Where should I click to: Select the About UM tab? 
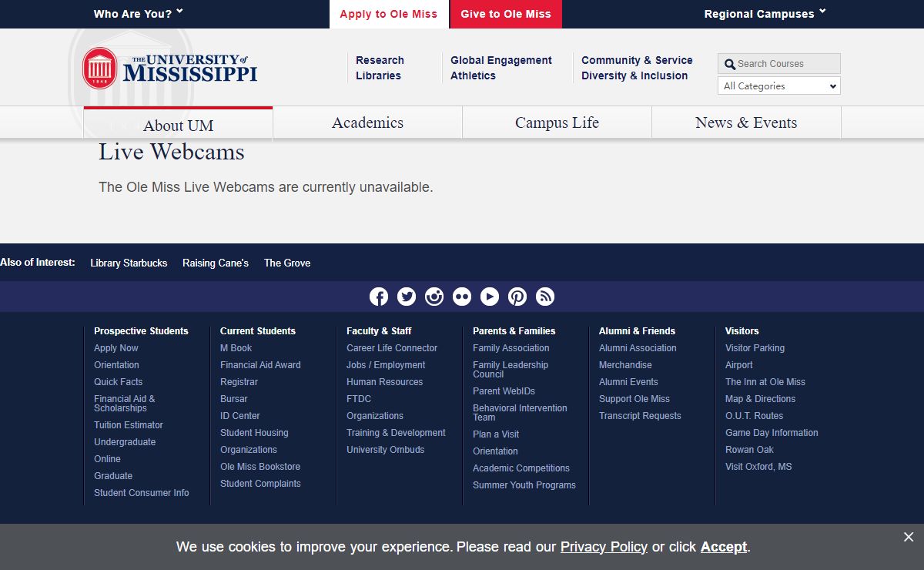pyautogui.click(x=178, y=124)
